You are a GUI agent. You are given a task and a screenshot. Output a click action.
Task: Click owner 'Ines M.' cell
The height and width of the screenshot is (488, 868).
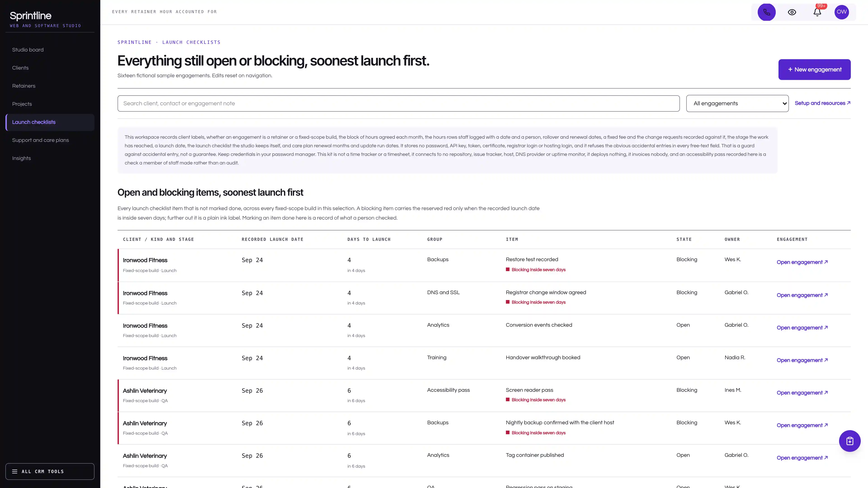(733, 390)
